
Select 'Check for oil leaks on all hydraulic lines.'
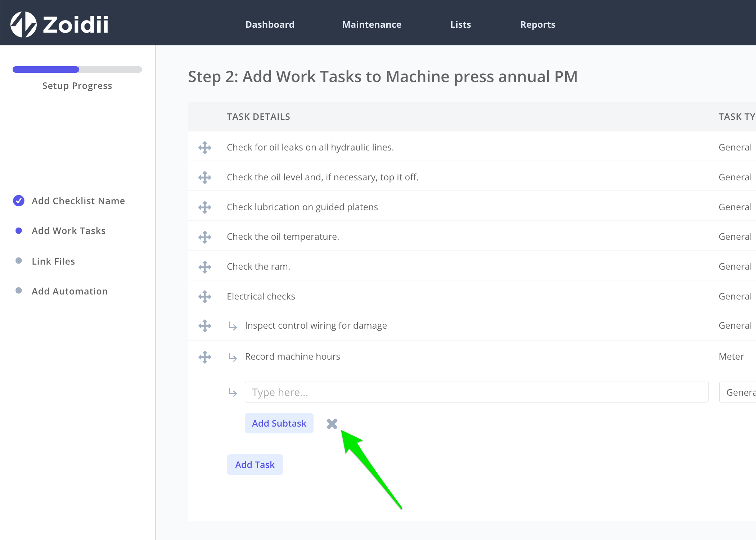310,147
